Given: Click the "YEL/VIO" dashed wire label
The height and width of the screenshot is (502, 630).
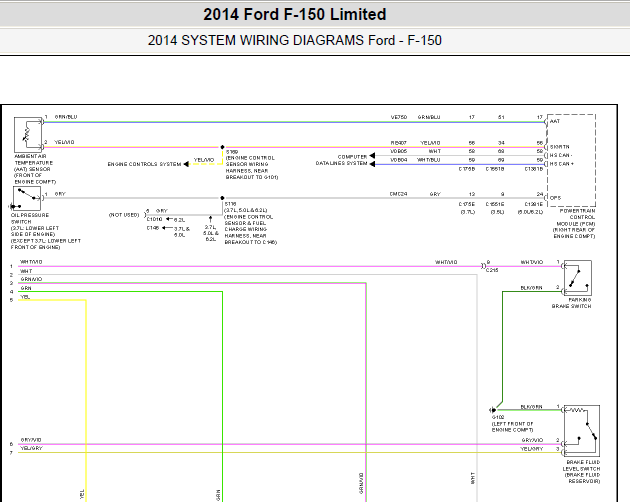Looking at the screenshot, I should point(204,160).
